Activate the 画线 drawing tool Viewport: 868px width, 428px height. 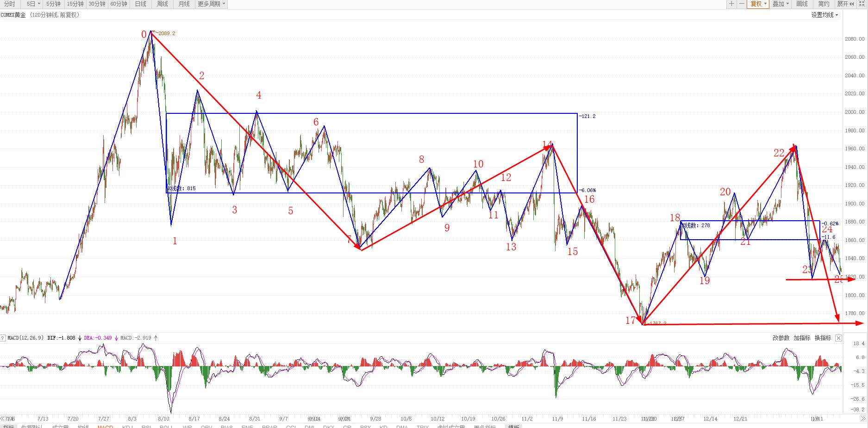(802, 4)
